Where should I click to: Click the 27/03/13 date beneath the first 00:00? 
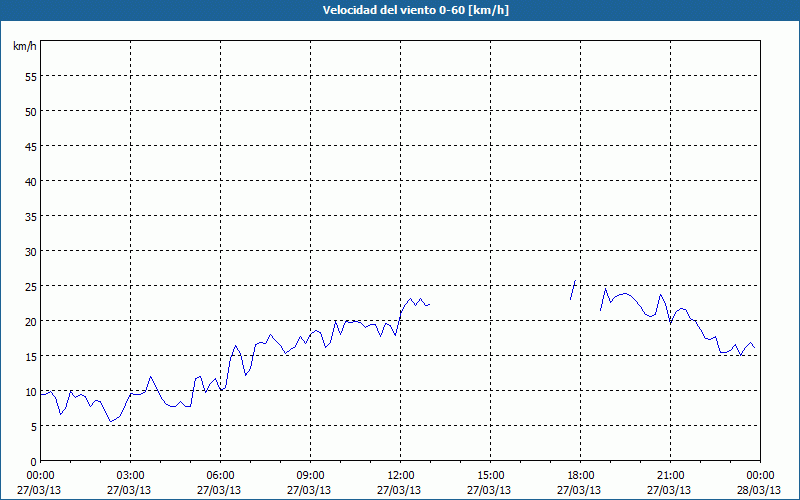coord(39,490)
